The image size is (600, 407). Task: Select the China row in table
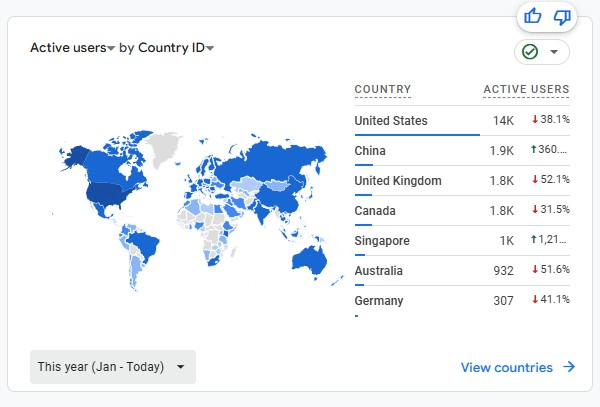(x=370, y=151)
